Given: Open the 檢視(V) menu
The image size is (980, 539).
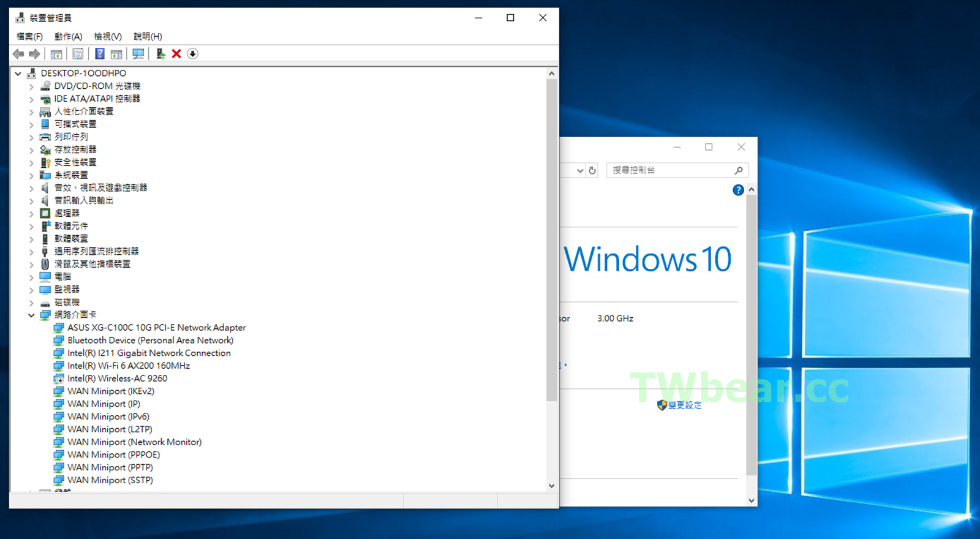Looking at the screenshot, I should [x=108, y=36].
